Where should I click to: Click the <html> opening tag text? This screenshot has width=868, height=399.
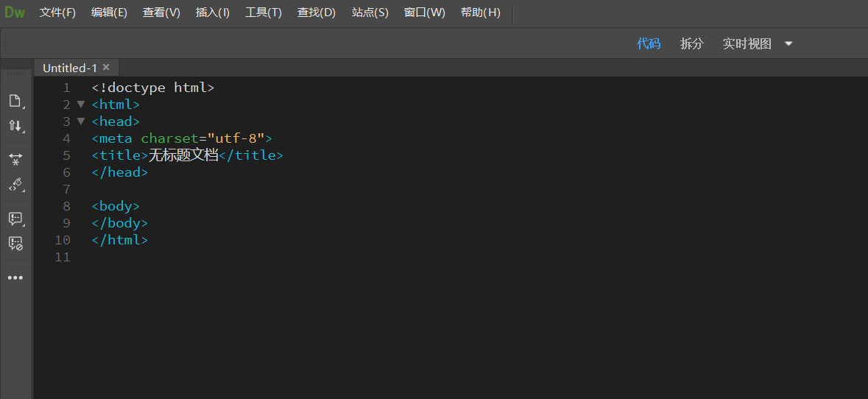pos(116,104)
